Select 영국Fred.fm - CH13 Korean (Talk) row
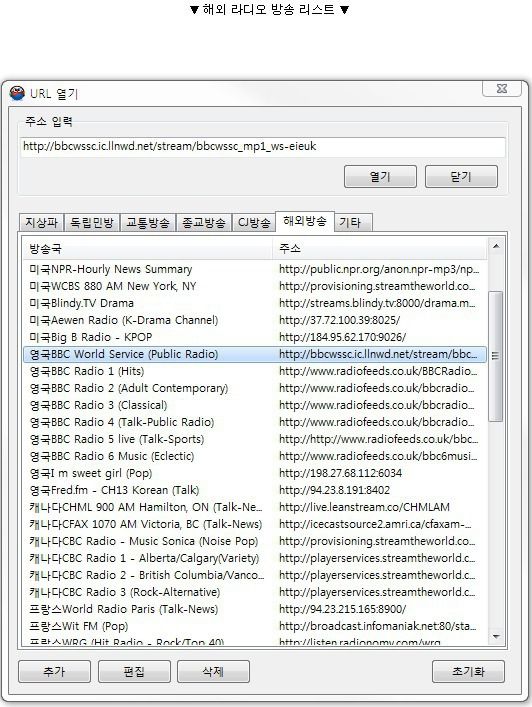532x707 pixels. click(255, 490)
